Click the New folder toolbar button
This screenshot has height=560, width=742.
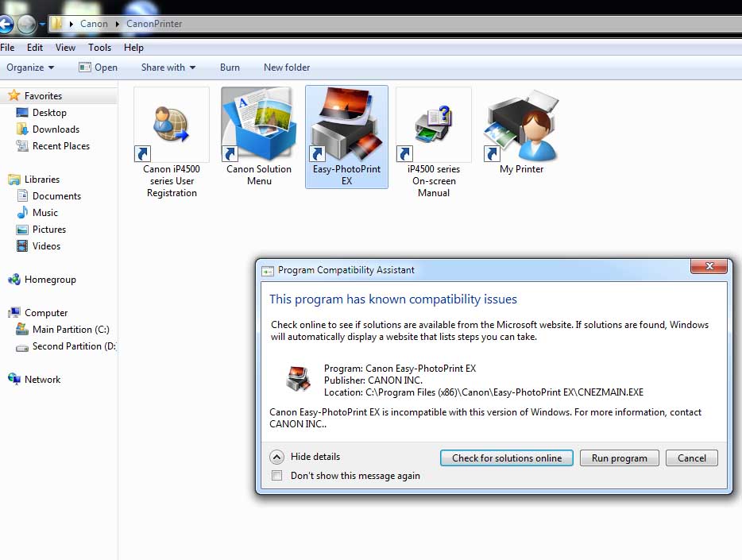tap(287, 68)
